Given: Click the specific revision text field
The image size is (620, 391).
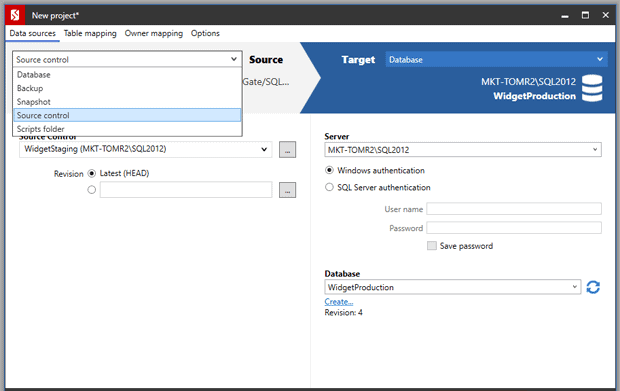Looking at the screenshot, I should [x=186, y=190].
